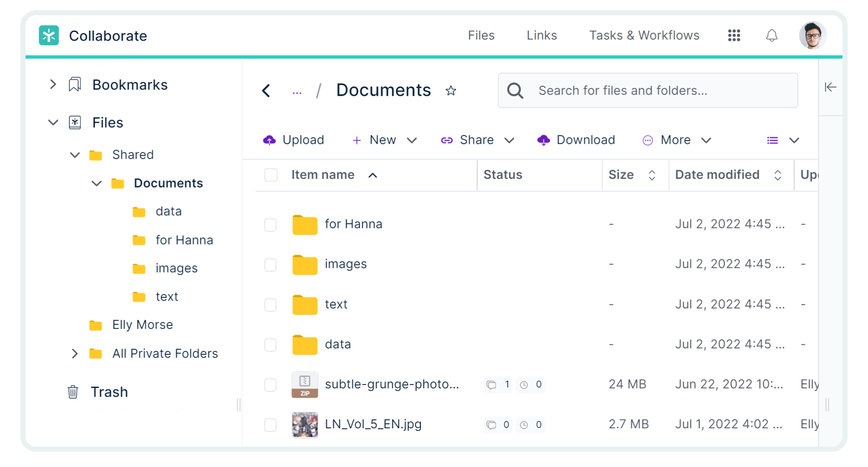The width and height of the screenshot is (868, 467).
Task: Open the apps grid menu icon
Action: pos(734,35)
